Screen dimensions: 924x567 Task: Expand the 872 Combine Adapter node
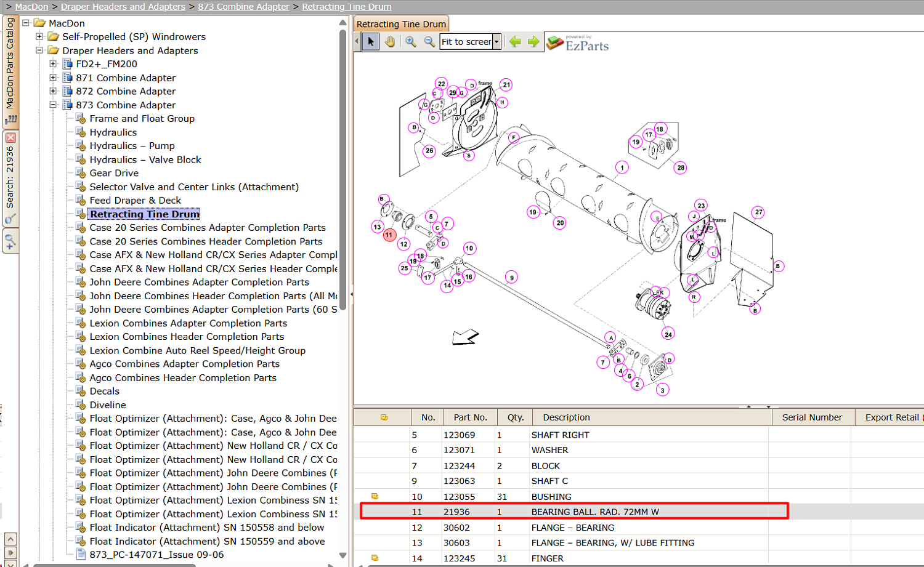tap(53, 91)
